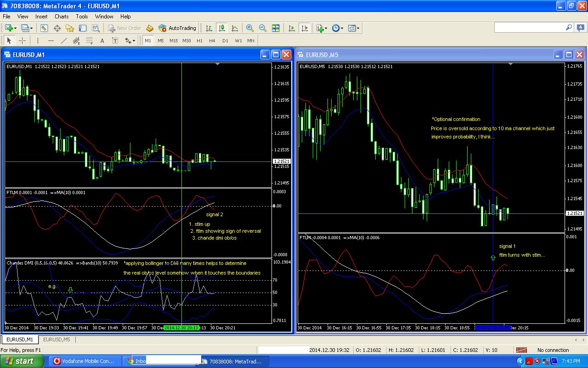Open the Windows Start button
Screen dimensions: 588x368
tap(22, 361)
